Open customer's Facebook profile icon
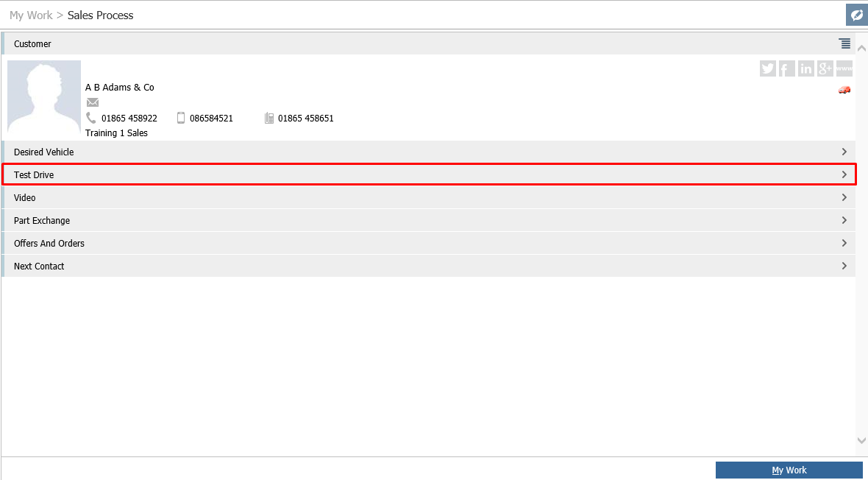 (x=787, y=68)
